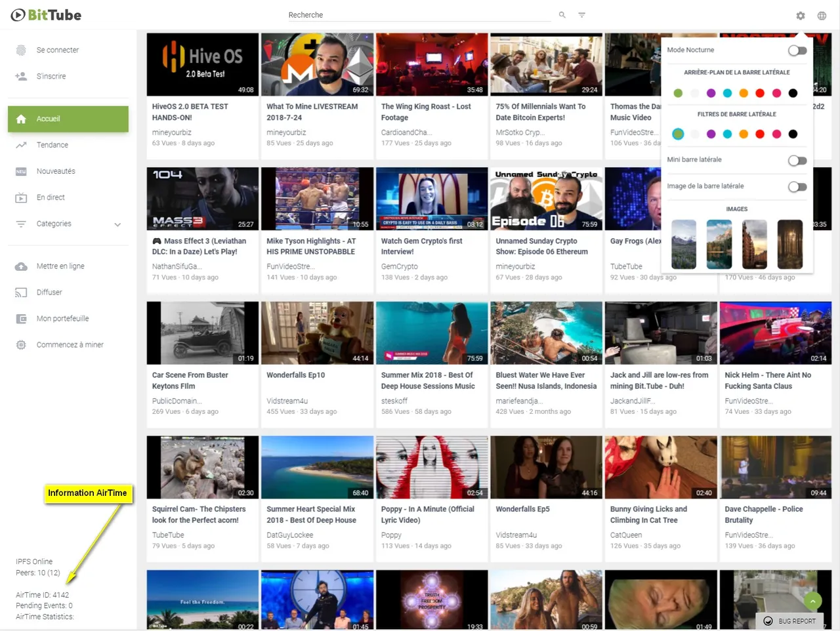This screenshot has width=840, height=631.
Task: Expand the Categories chevron
Action: coord(117,224)
